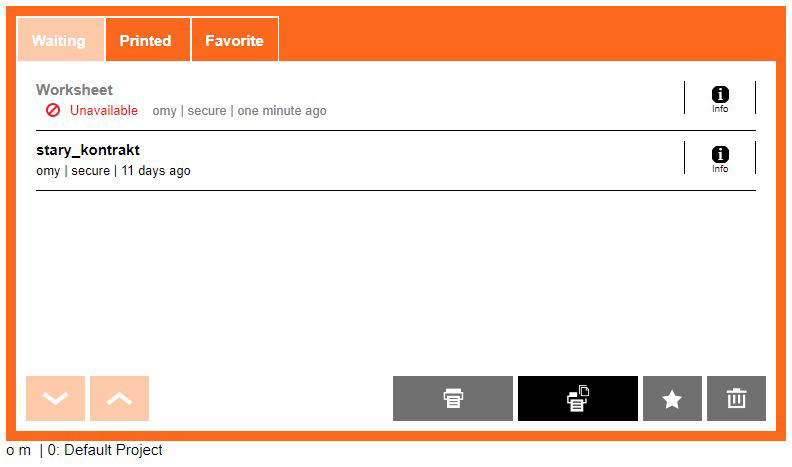The image size is (792, 467).
Task: Mark job as favorite with star button
Action: [672, 399]
